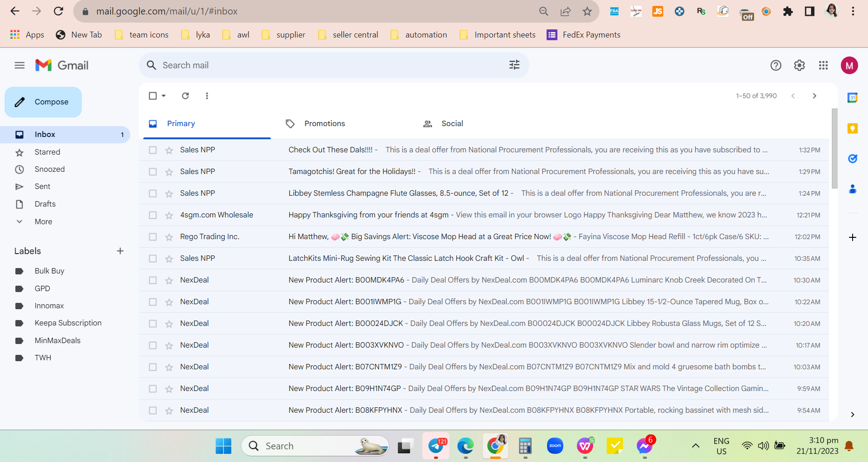Open Gmail Settings gear icon
Image resolution: width=868 pixels, height=462 pixels.
pyautogui.click(x=799, y=66)
